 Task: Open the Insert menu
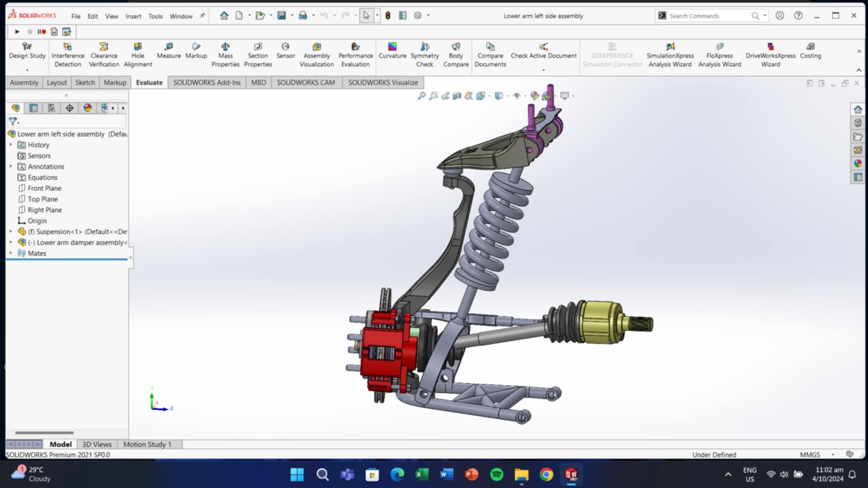(x=133, y=16)
